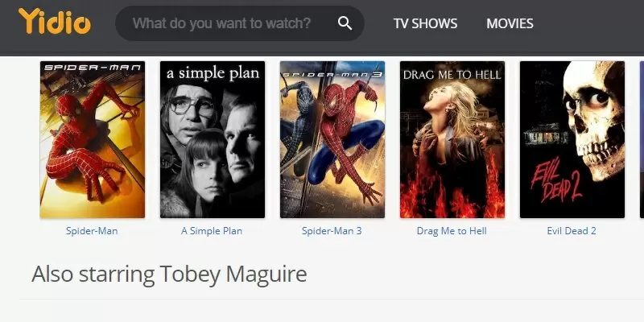Open the Spider-Man poster thumbnail
The height and width of the screenshot is (322, 644).
click(x=93, y=139)
